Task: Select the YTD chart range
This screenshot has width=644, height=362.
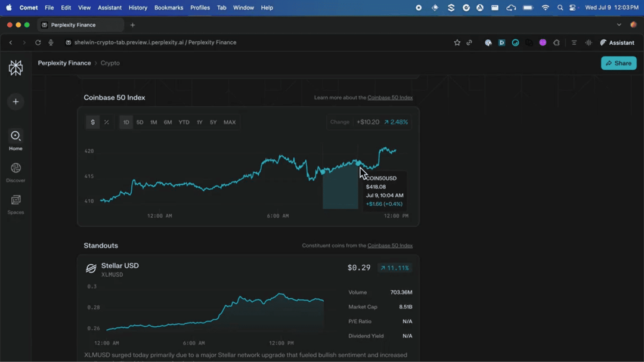Action: coord(184,122)
